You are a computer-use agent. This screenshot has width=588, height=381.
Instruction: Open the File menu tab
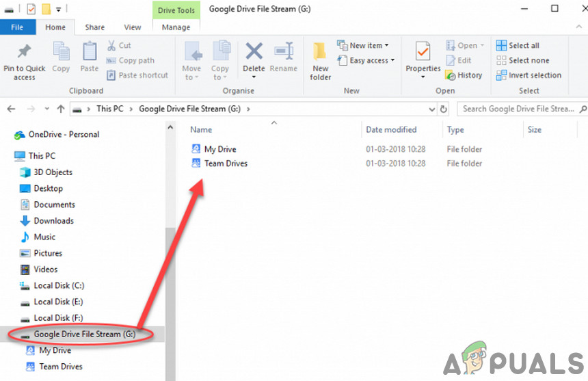[17, 27]
